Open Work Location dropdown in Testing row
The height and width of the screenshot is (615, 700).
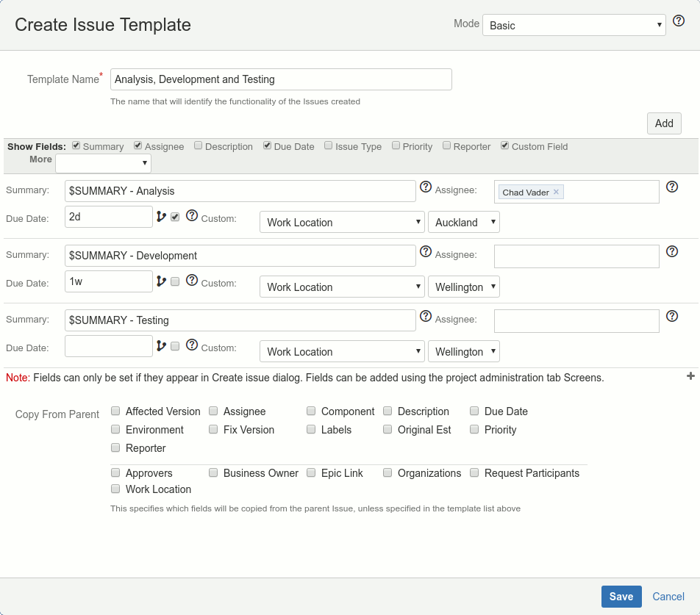pyautogui.click(x=342, y=351)
